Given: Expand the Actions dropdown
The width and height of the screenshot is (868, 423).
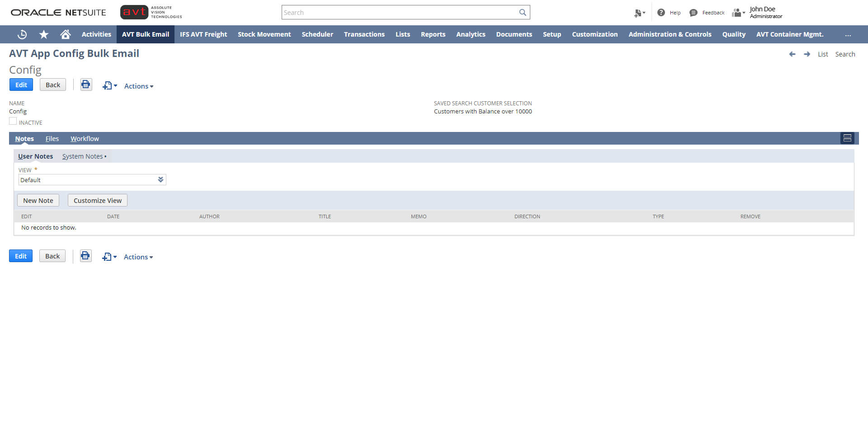Looking at the screenshot, I should tap(138, 86).
